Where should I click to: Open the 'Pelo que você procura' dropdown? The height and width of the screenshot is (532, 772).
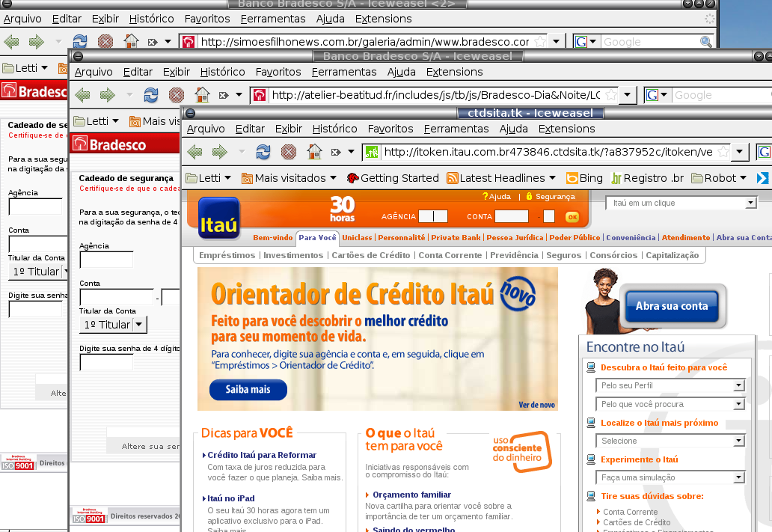[x=670, y=404]
